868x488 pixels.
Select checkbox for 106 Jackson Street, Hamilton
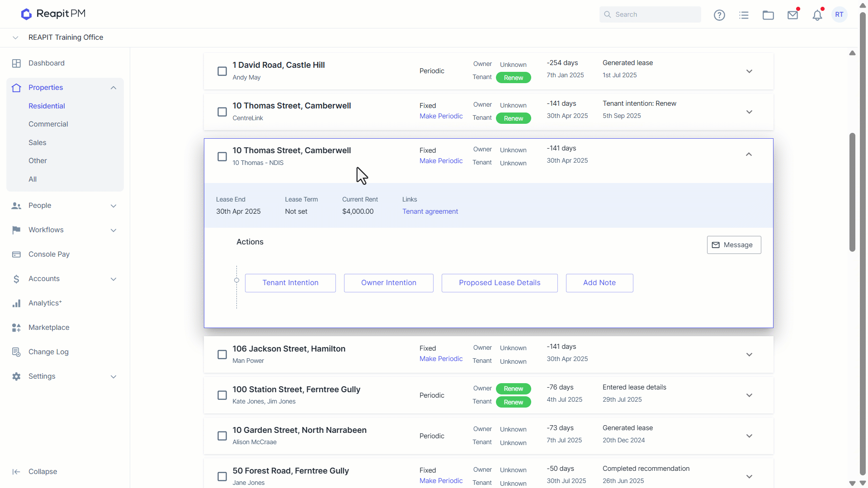222,355
